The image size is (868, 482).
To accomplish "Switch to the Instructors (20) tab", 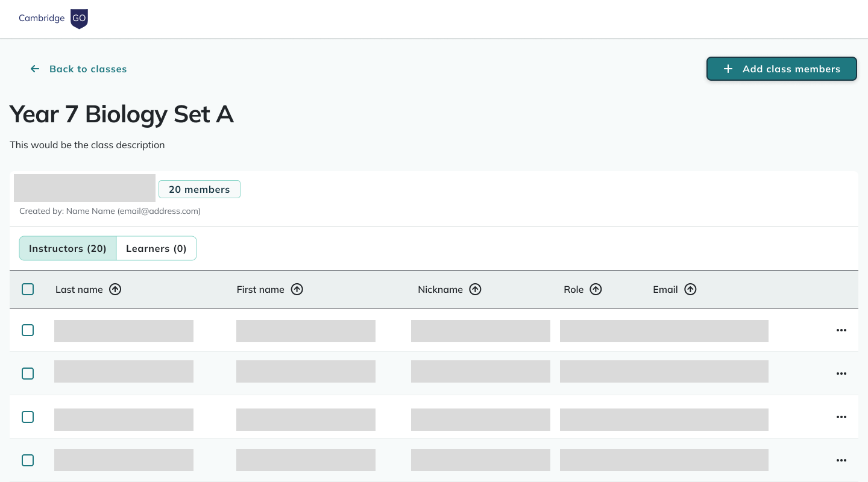I will click(68, 248).
